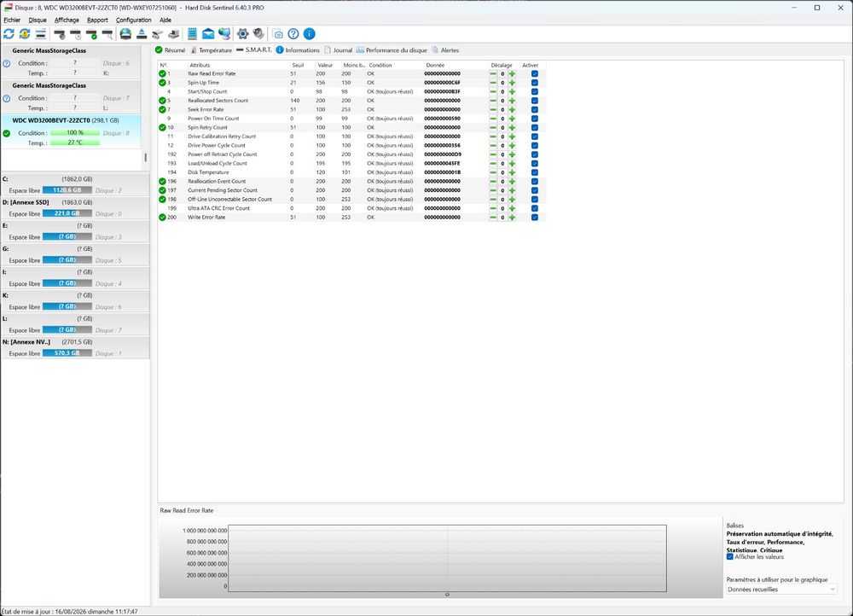
Task: Uncheck Afficher les valeurs checkbox
Action: click(729, 556)
